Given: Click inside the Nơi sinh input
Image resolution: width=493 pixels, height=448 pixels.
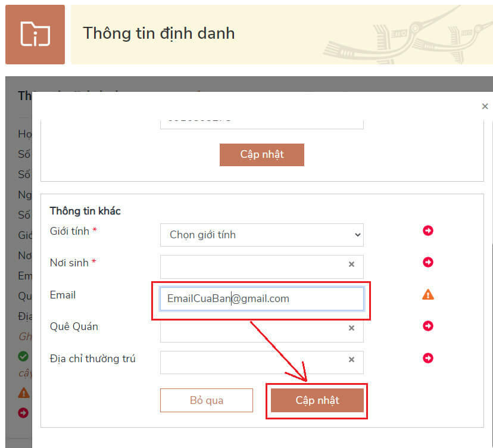Looking at the screenshot, I should [x=253, y=267].
